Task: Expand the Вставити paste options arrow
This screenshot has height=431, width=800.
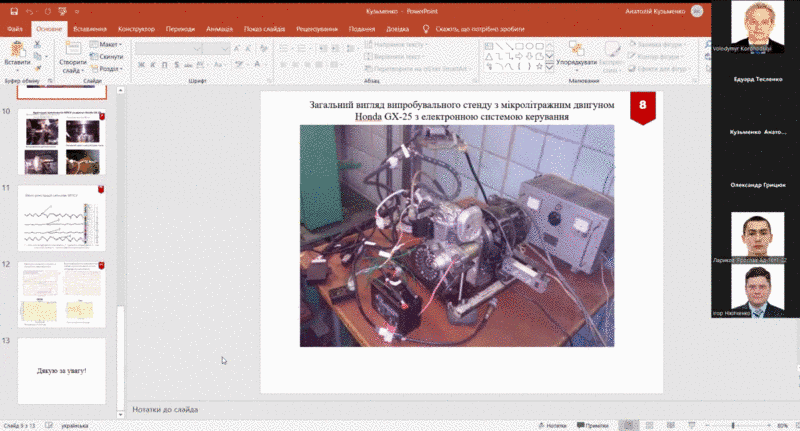Action: tap(17, 70)
